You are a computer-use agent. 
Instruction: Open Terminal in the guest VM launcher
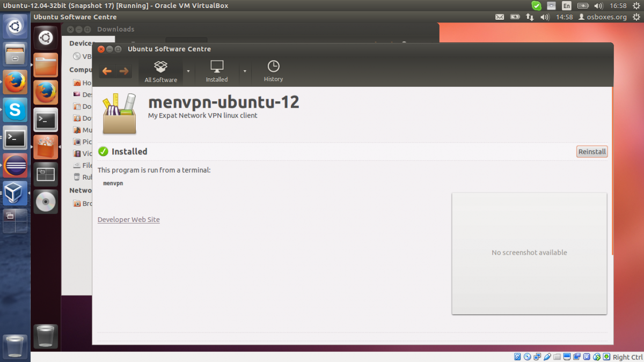(46, 120)
